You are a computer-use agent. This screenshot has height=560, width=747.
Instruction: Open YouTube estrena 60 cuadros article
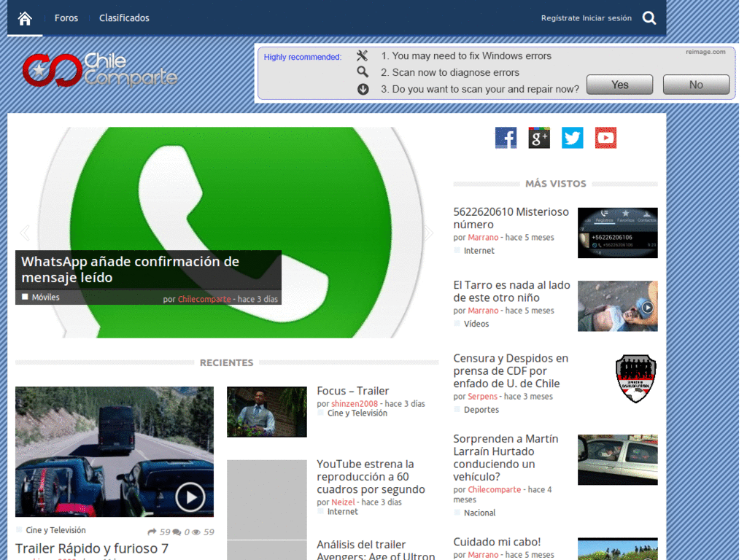[x=371, y=477]
